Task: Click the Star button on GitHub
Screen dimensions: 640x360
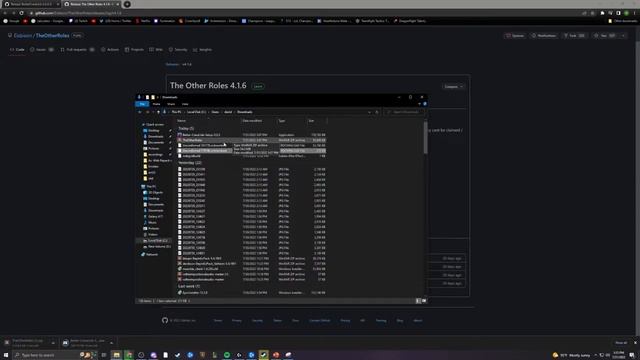Action: (605, 36)
